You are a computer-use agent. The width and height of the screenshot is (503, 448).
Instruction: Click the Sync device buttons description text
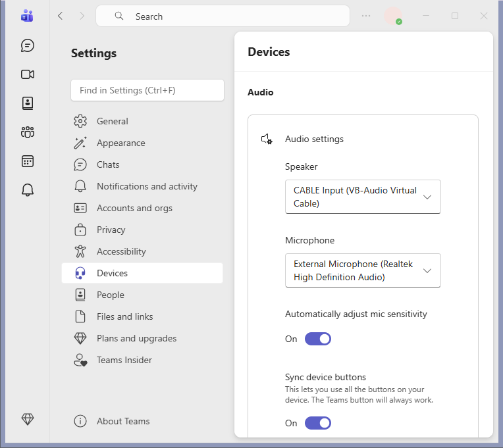(359, 395)
